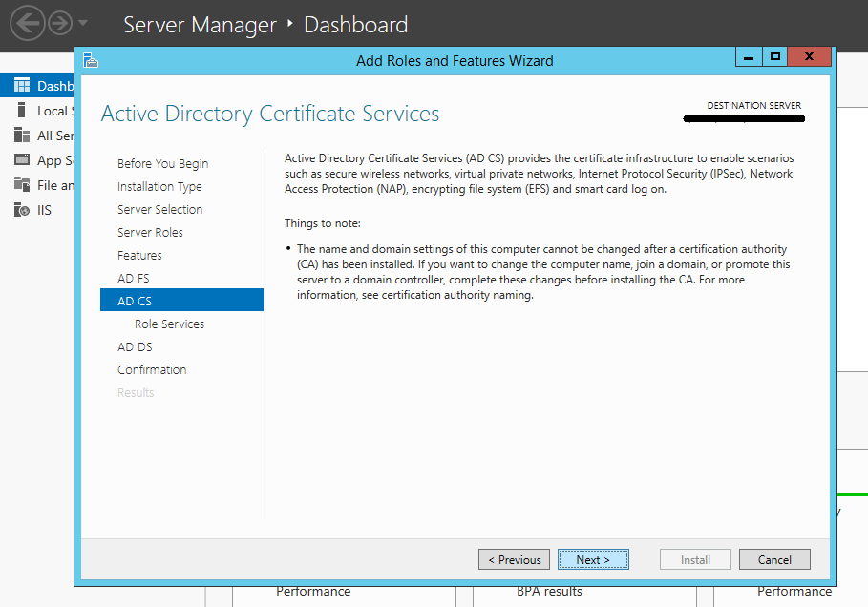
Task: Open the AD DS wizard step
Action: 135,346
